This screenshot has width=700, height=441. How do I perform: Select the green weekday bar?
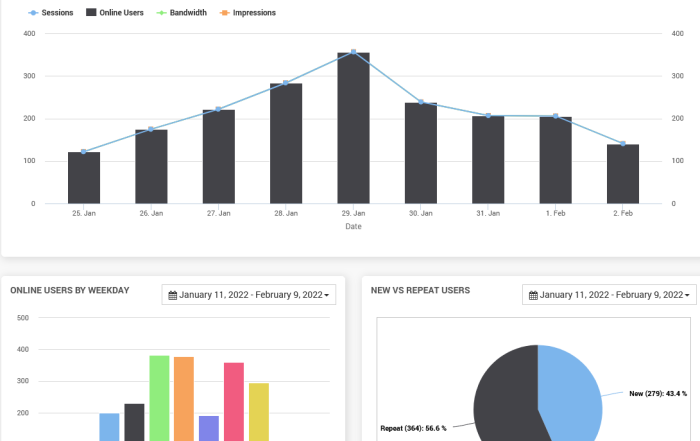click(x=159, y=398)
